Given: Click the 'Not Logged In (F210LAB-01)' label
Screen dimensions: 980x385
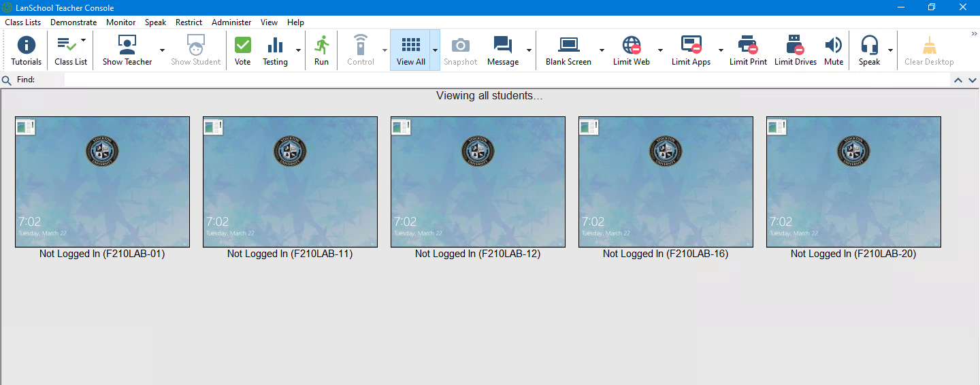Looking at the screenshot, I should tap(102, 254).
